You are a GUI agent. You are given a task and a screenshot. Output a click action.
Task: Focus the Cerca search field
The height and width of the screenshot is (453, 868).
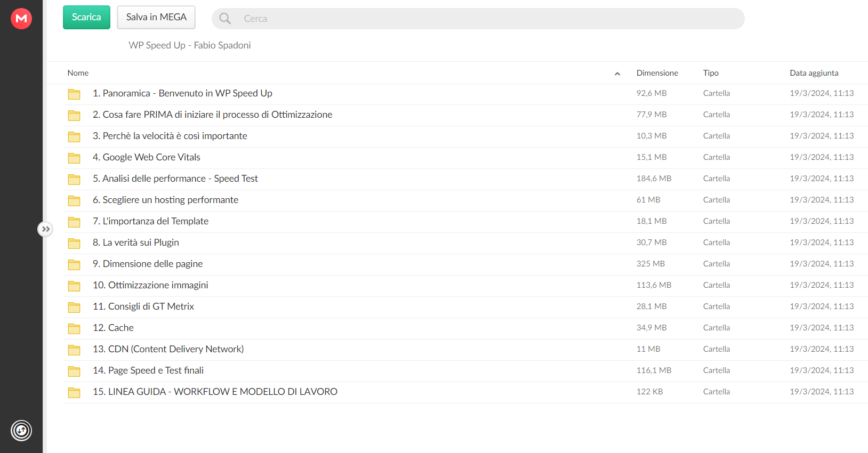coord(478,19)
